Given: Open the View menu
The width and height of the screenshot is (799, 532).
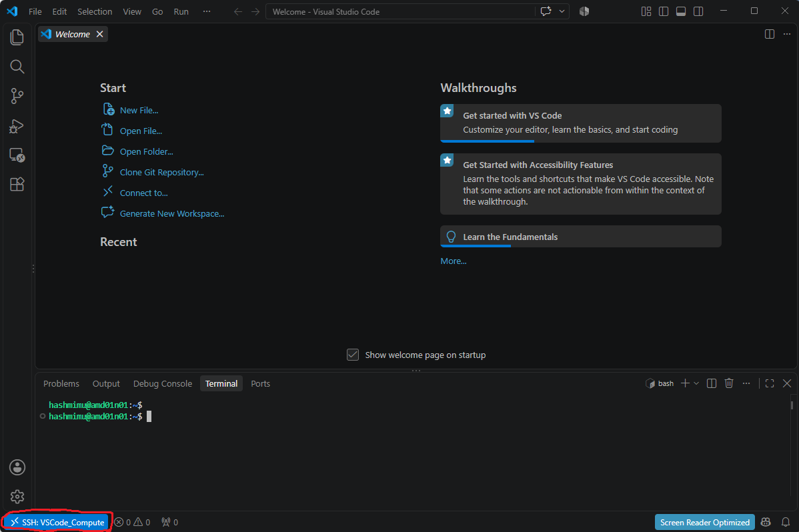Looking at the screenshot, I should coord(132,11).
